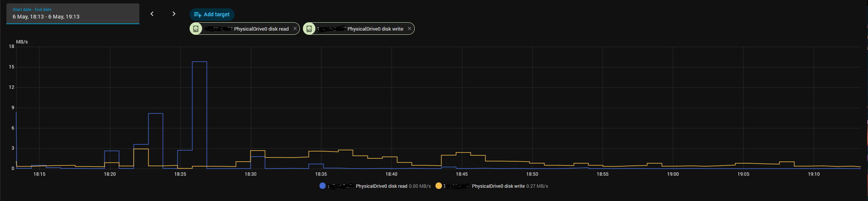Click the 18:15 time axis label

[39, 174]
